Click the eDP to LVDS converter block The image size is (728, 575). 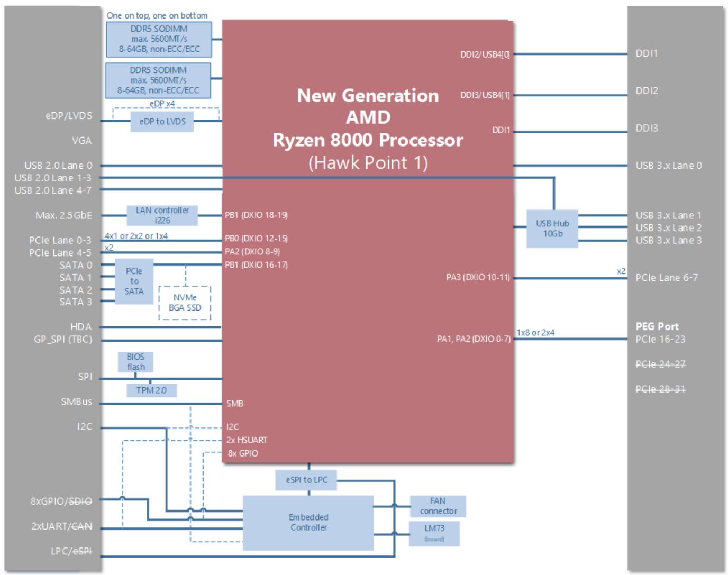(x=162, y=122)
